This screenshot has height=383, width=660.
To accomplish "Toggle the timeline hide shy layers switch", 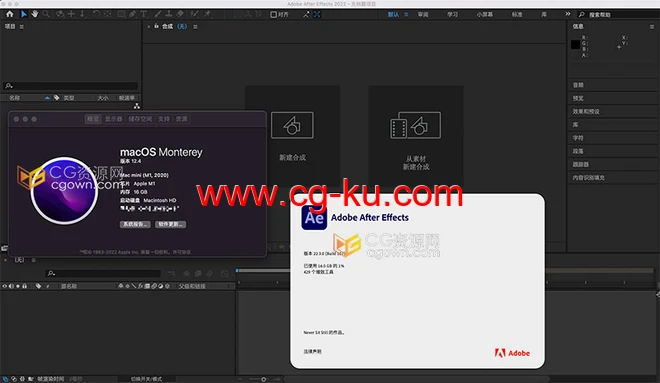I will coord(186,274).
